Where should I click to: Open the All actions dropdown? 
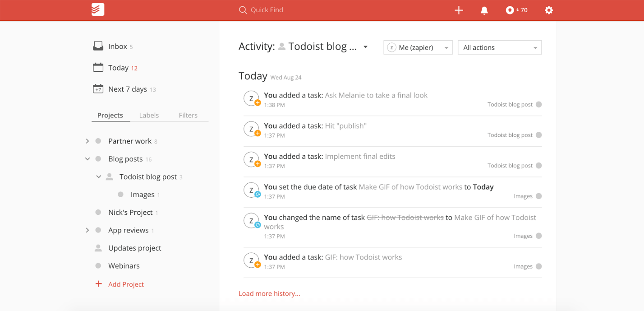(499, 47)
